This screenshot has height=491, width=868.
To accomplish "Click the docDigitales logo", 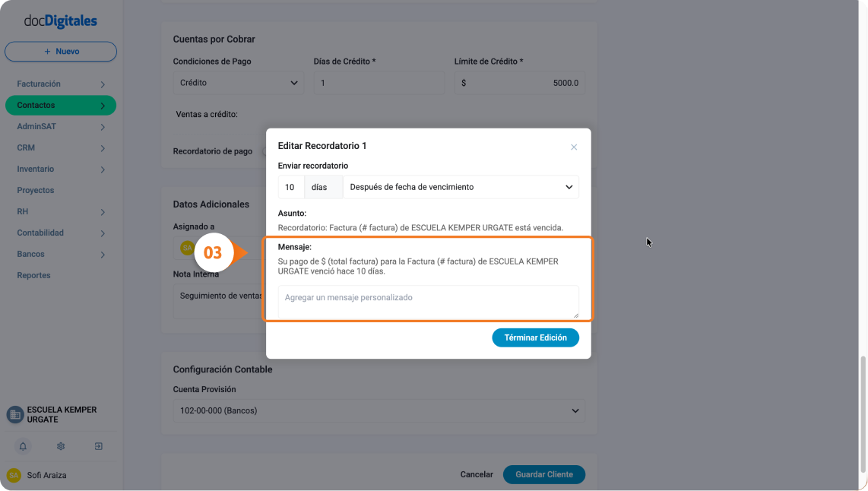I will [60, 21].
